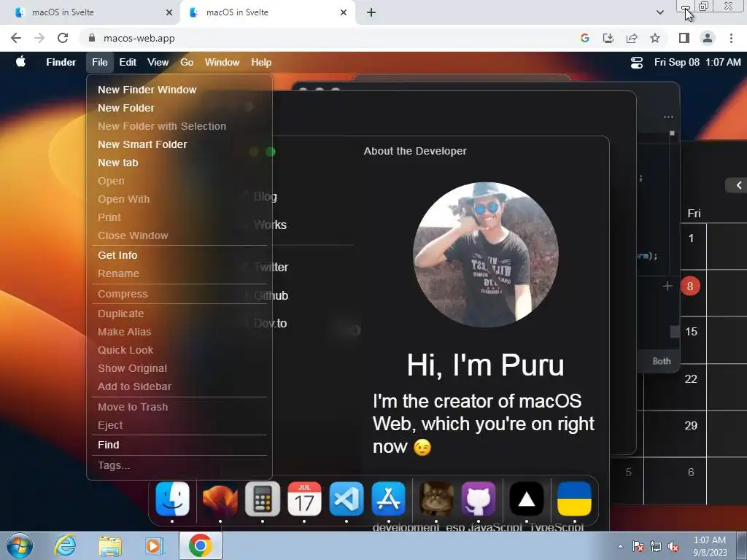Open the Window menu

point(222,63)
